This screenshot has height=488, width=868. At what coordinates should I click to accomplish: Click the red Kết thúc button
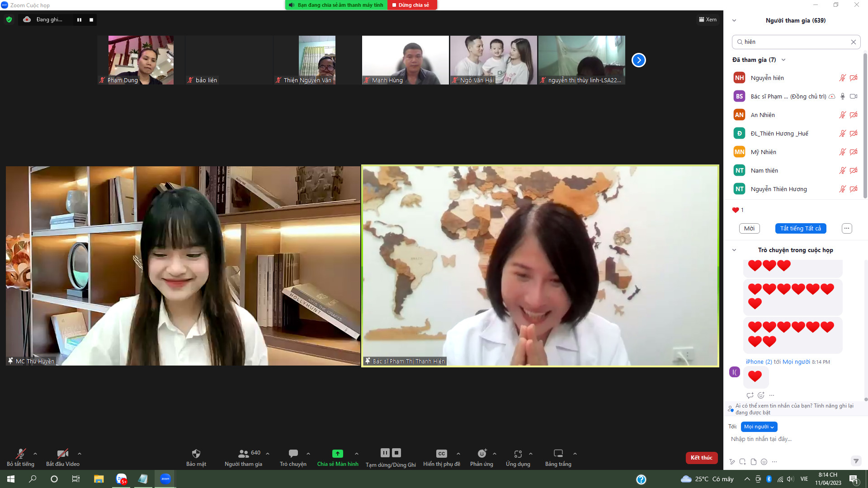(x=701, y=458)
